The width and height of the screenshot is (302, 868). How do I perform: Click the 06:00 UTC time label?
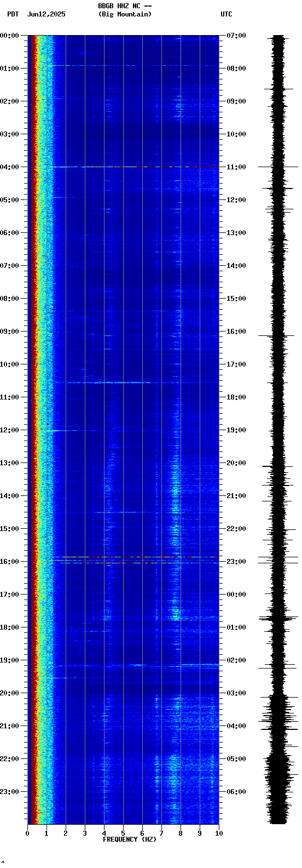tap(236, 792)
